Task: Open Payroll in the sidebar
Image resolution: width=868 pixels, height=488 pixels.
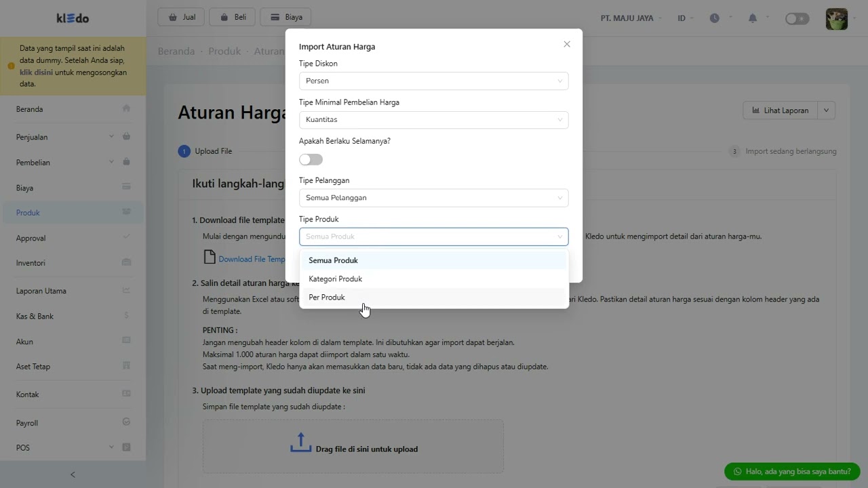Action: 73,423
